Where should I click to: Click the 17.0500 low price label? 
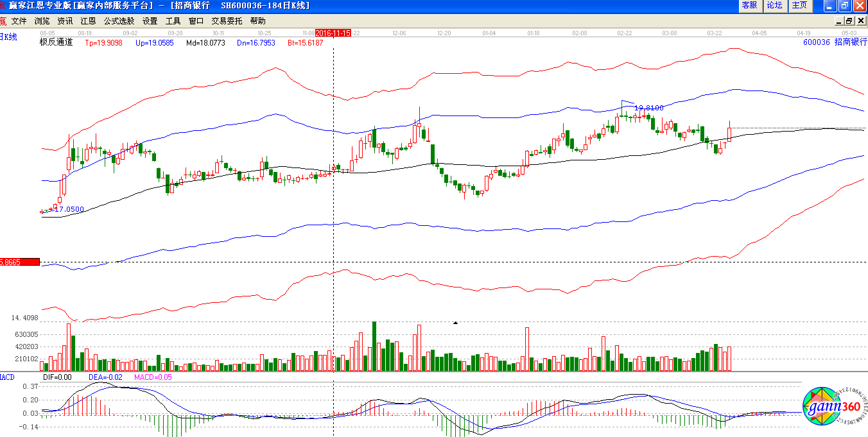pyautogui.click(x=69, y=209)
